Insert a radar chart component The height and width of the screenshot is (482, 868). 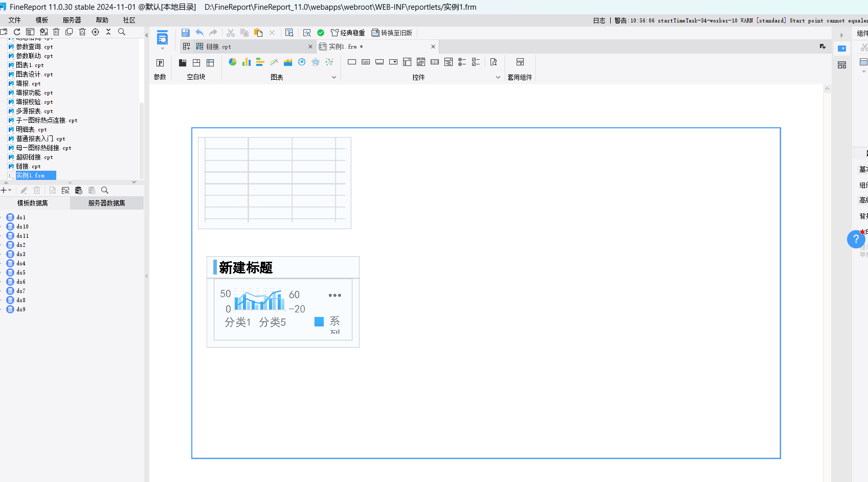[316, 62]
